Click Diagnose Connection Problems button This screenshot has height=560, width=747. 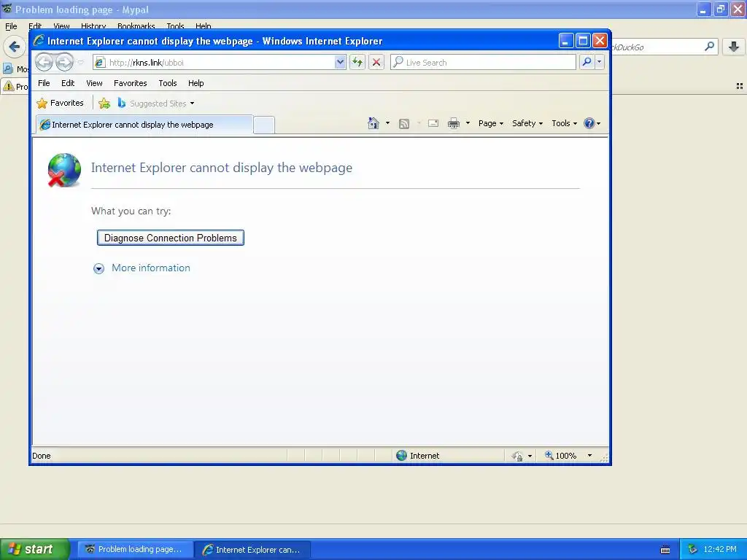pos(171,238)
